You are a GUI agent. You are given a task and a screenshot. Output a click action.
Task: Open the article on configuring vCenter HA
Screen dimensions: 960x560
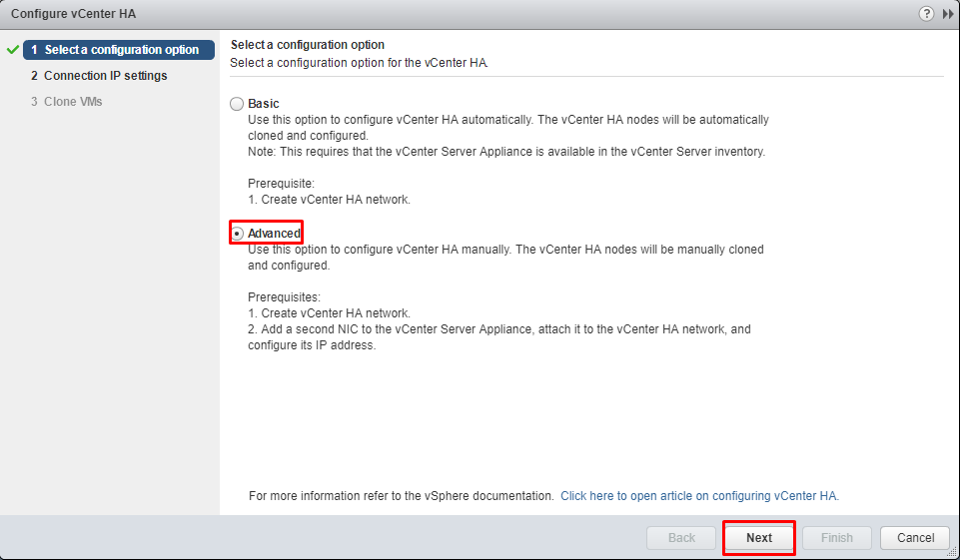(x=700, y=496)
